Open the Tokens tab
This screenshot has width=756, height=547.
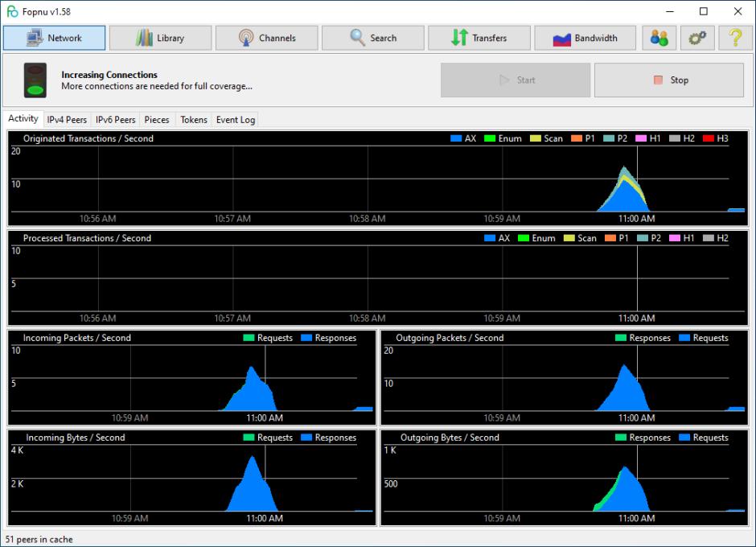(x=194, y=120)
